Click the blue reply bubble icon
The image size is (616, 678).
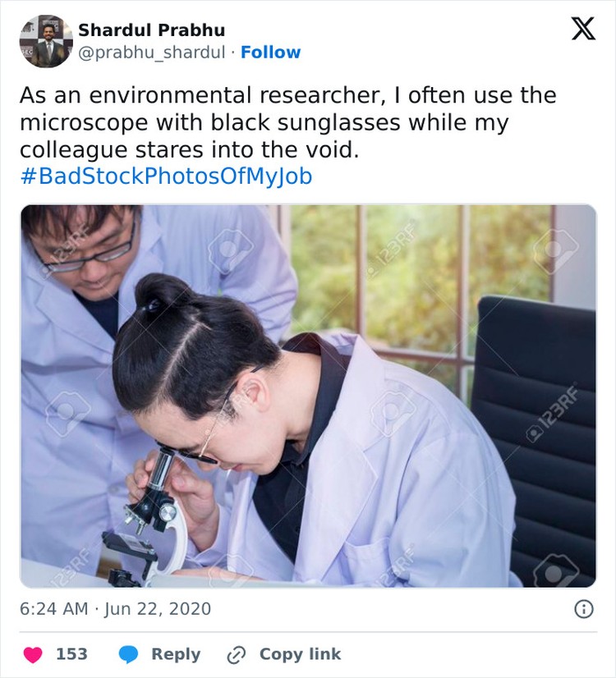point(128,655)
